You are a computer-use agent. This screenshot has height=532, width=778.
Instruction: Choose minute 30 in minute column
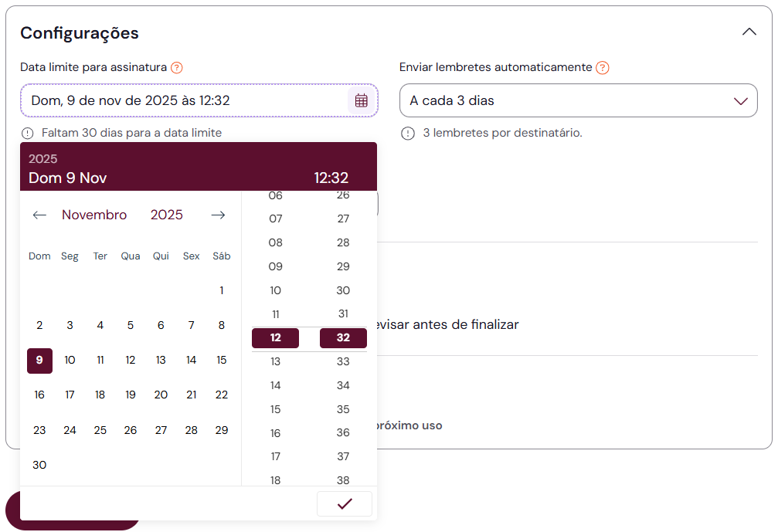click(x=343, y=291)
